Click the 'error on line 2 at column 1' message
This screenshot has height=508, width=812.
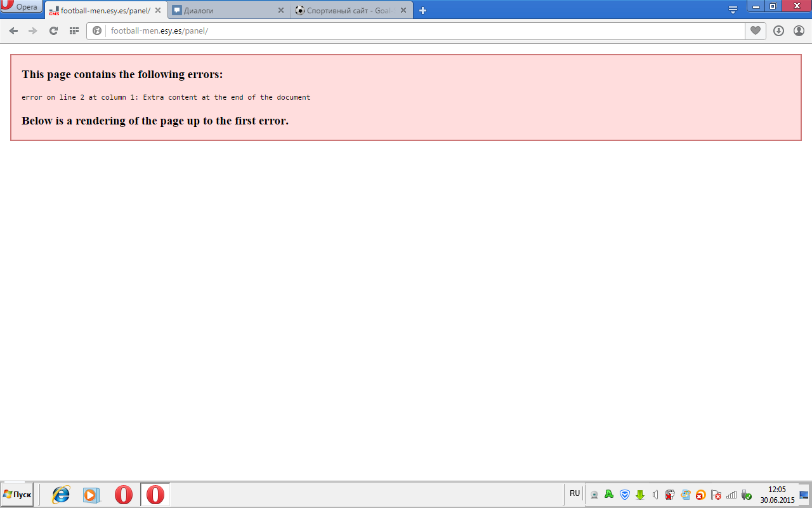[166, 97]
